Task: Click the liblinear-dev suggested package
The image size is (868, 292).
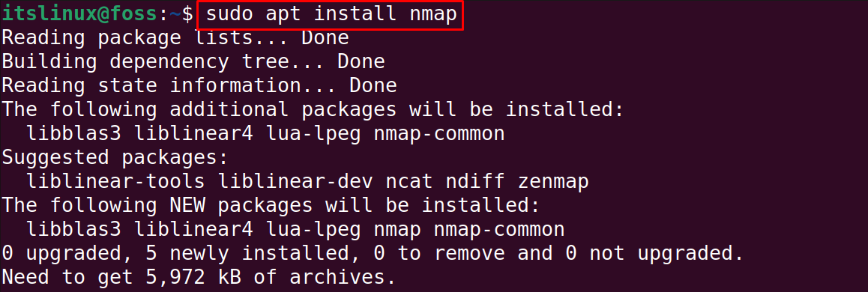Action: click(289, 181)
